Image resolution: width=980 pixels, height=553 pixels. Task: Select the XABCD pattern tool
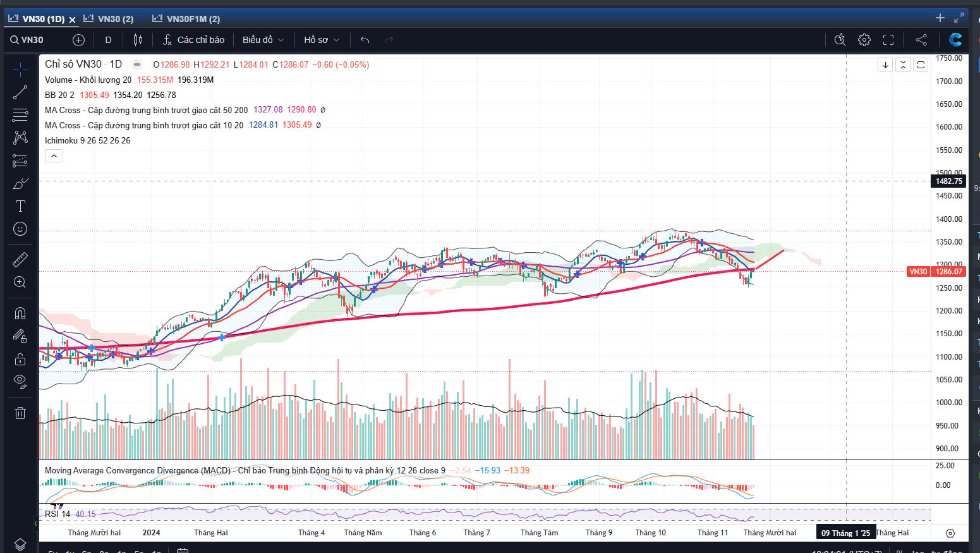(20, 138)
